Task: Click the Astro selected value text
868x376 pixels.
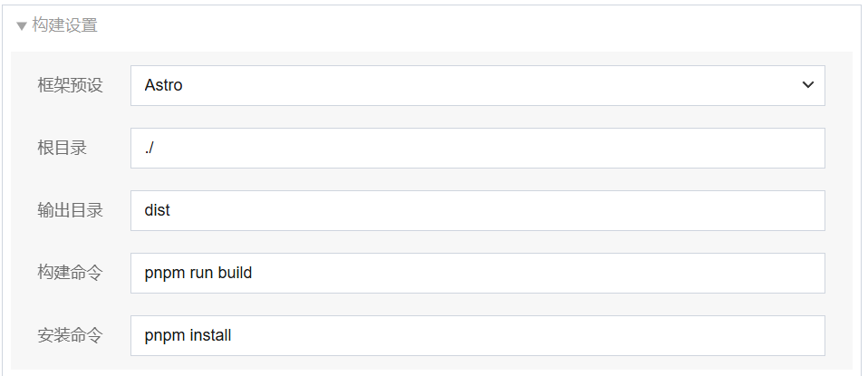Action: click(163, 85)
